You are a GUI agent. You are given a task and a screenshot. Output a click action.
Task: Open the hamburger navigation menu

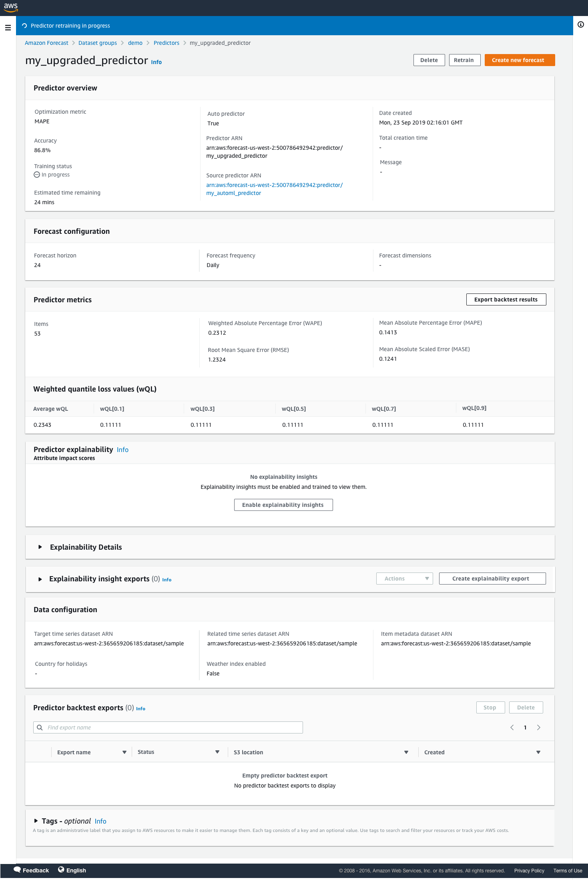point(8,28)
